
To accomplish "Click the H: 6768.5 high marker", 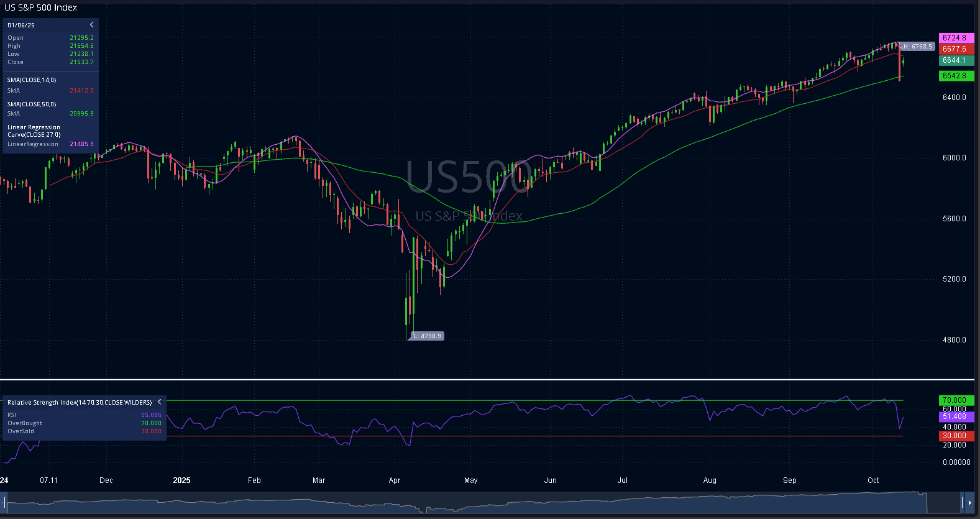I will click(917, 47).
